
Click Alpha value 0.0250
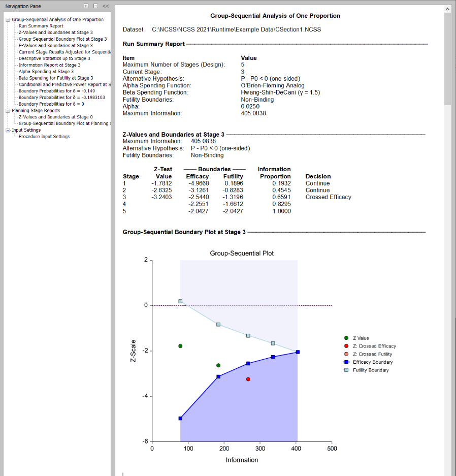[x=250, y=107]
